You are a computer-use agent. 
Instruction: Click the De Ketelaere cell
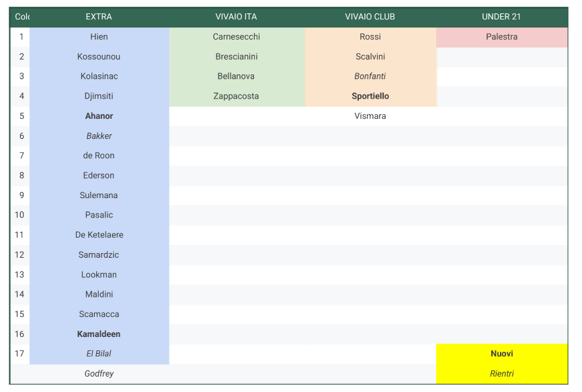(x=99, y=235)
